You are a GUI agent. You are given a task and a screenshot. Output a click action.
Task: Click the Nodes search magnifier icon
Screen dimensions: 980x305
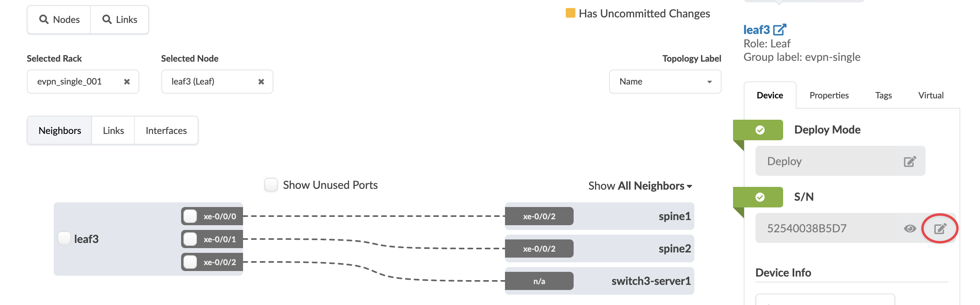44,19
